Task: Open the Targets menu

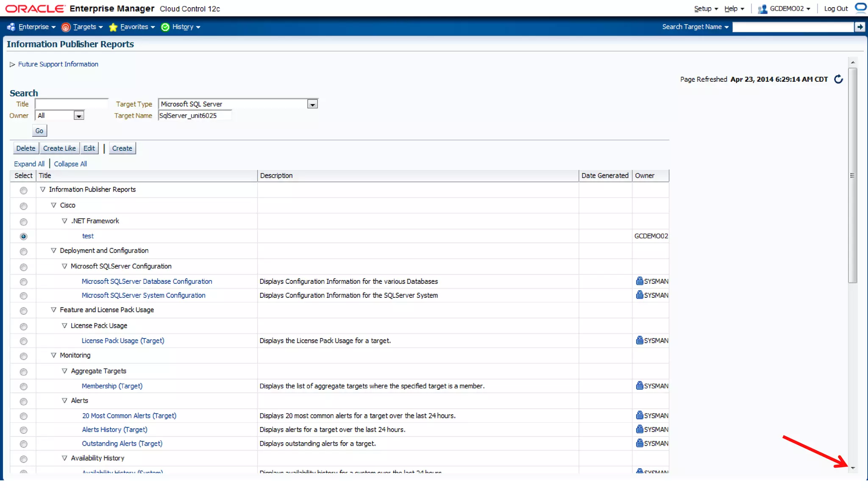Action: [88, 27]
